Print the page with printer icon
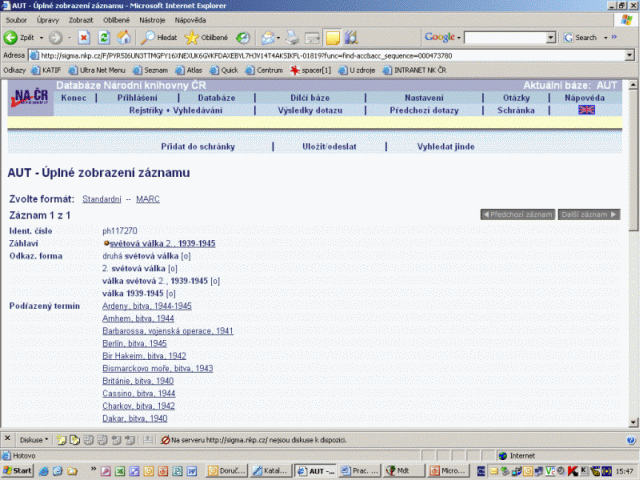This screenshot has width=640, height=480. pyautogui.click(x=292, y=38)
